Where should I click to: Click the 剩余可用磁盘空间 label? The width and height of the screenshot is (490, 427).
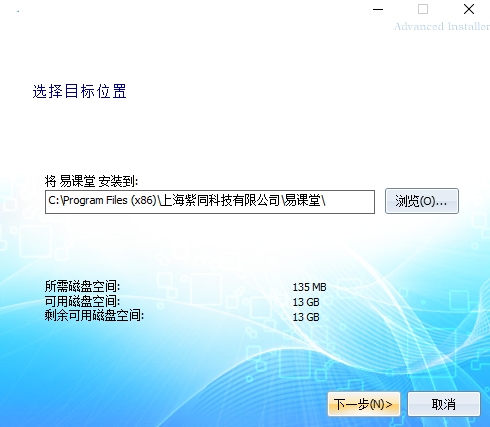pyautogui.click(x=94, y=315)
